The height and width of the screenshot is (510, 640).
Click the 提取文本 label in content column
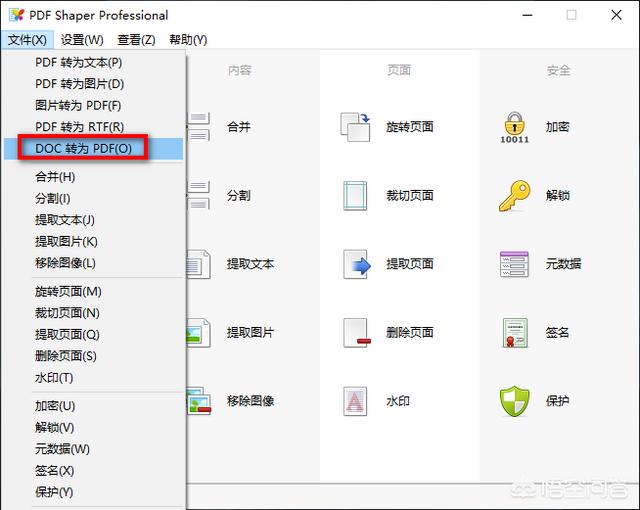tap(250, 264)
